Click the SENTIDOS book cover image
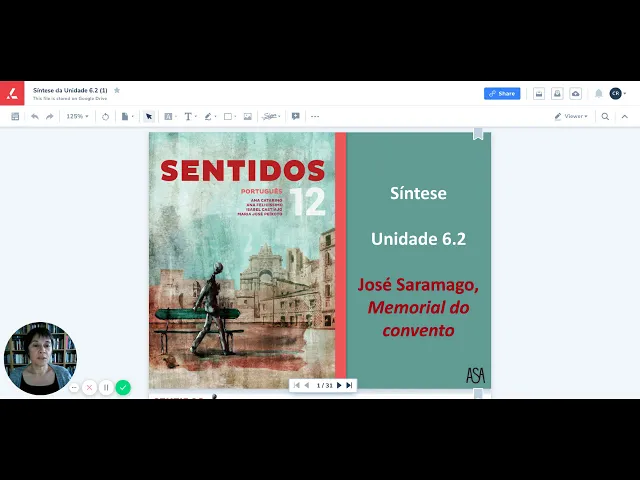 (x=242, y=260)
